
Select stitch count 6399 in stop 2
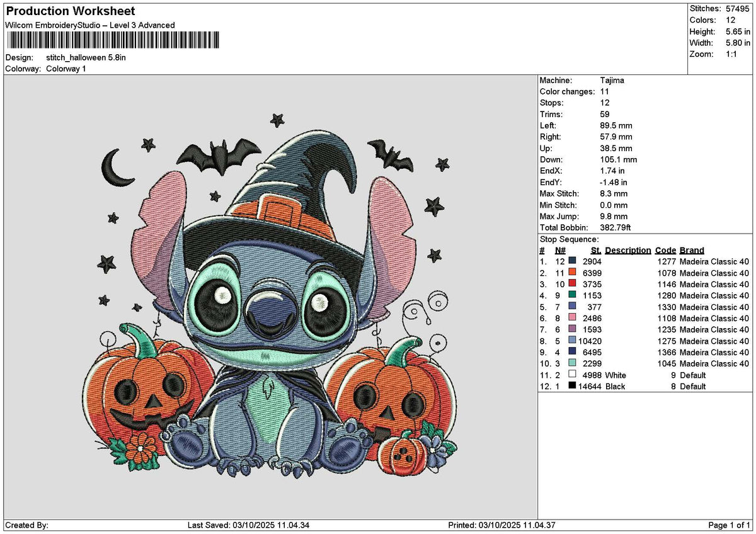[x=592, y=273]
